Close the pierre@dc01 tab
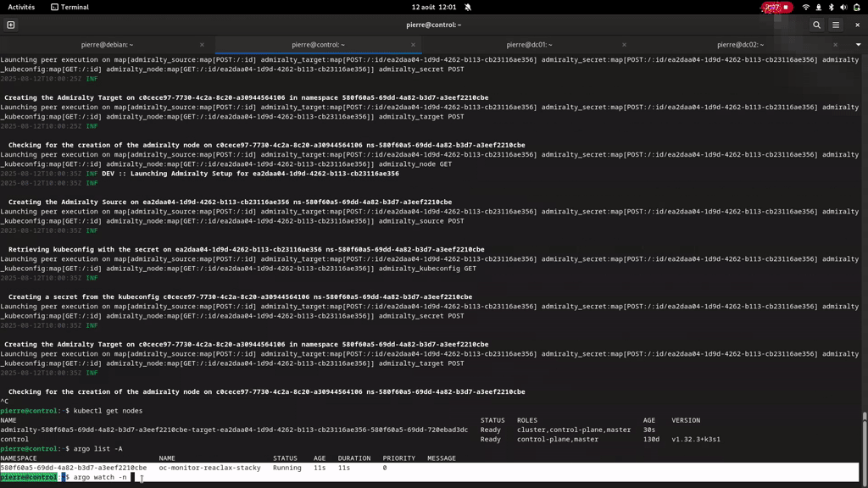Image resolution: width=868 pixels, height=488 pixels. click(x=624, y=44)
